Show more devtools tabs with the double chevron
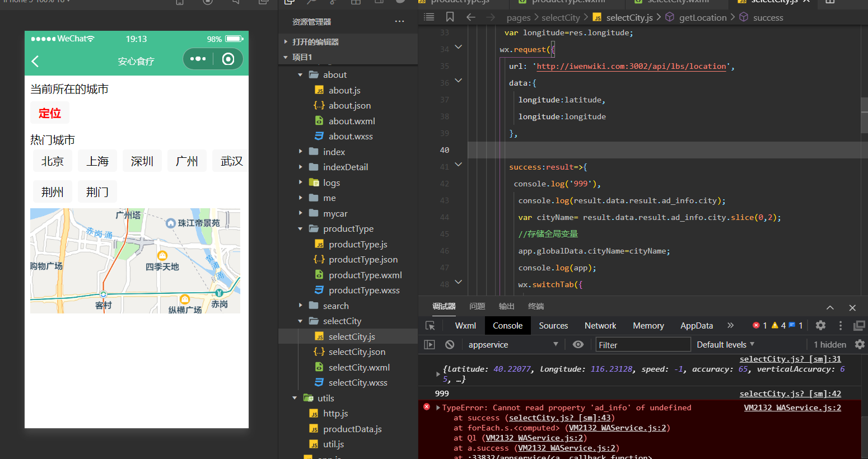Viewport: 868px width, 459px height. click(730, 325)
